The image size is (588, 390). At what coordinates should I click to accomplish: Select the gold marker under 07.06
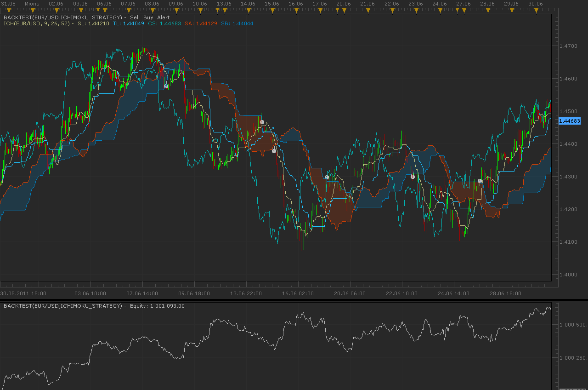coord(128,10)
